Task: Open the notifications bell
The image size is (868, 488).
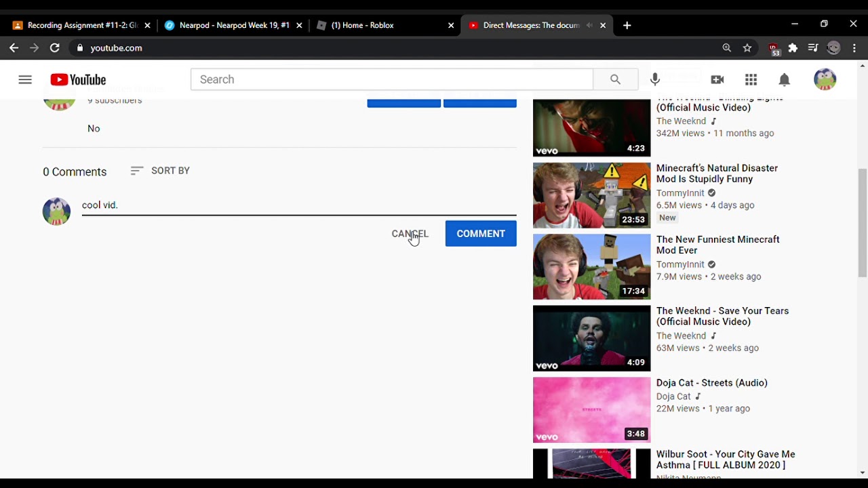Action: click(784, 79)
